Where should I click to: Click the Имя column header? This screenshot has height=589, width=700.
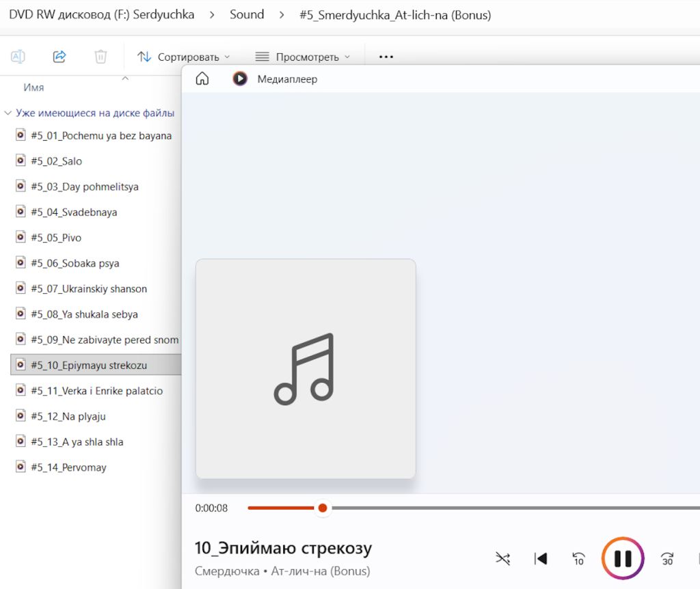tap(34, 87)
